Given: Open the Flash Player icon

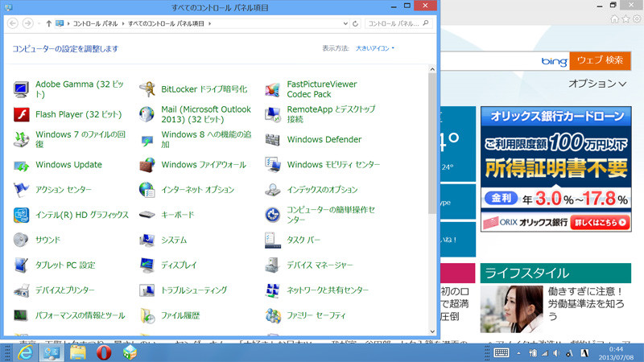Looking at the screenshot, I should [22, 114].
